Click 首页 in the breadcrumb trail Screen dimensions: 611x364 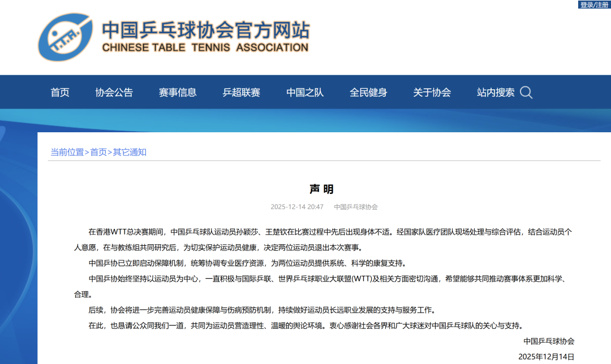98,152
